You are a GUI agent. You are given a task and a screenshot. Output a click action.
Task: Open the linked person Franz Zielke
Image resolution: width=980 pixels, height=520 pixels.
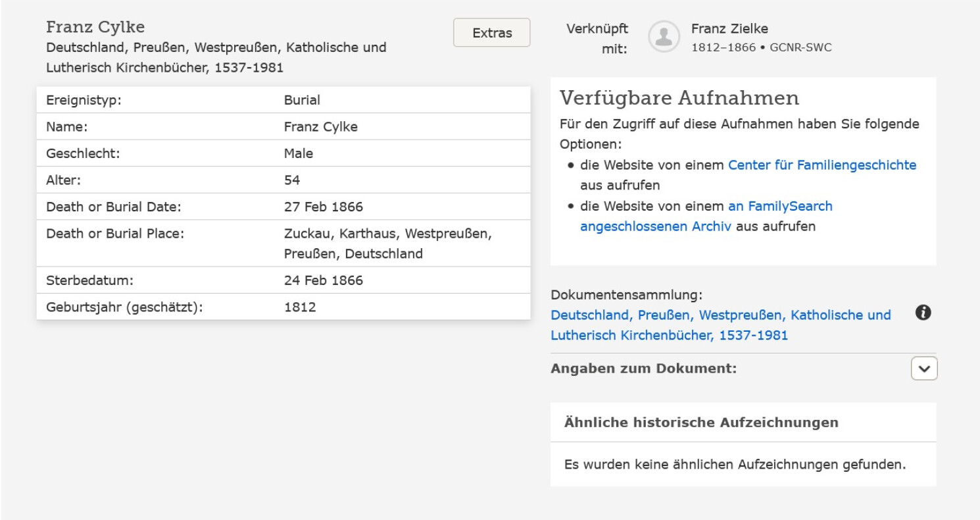coord(729,29)
